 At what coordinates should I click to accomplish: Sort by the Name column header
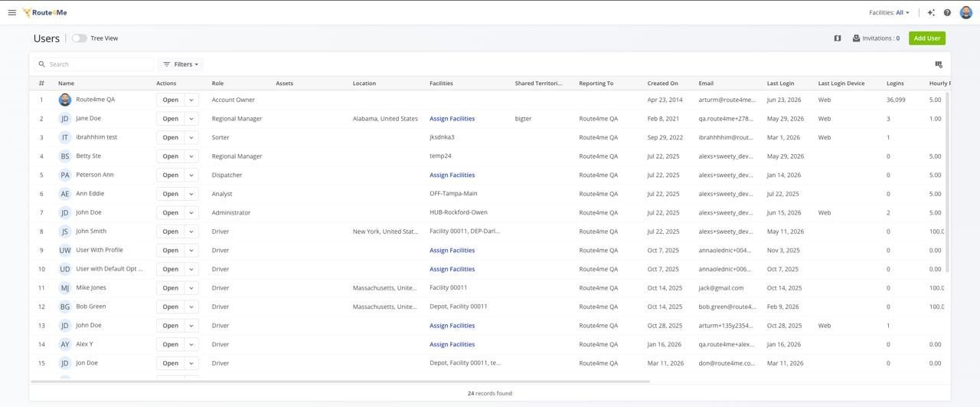point(66,83)
